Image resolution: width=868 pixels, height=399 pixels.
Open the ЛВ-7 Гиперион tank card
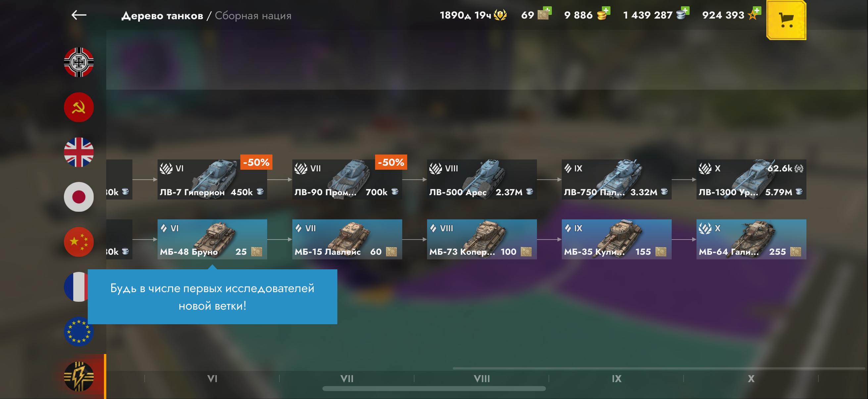(212, 179)
